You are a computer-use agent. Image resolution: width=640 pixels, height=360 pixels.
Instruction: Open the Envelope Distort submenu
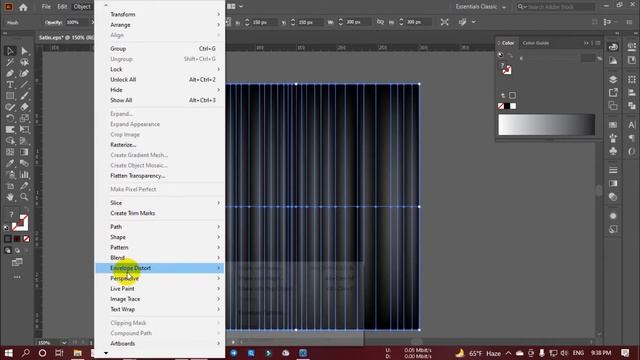[x=160, y=268]
